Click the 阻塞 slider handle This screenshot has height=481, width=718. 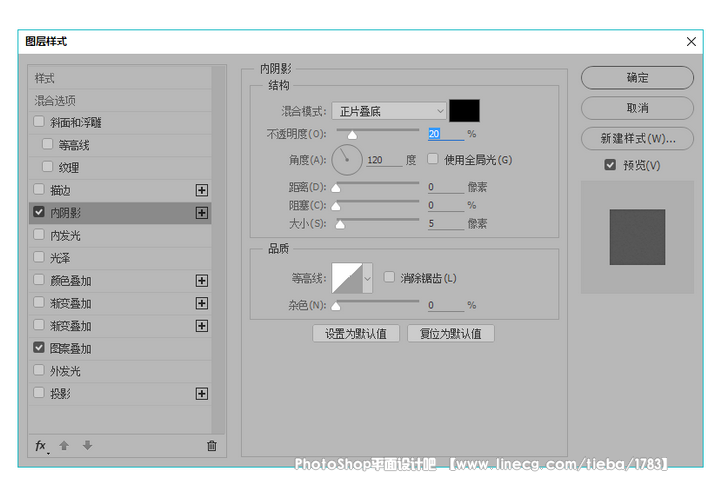coord(336,206)
